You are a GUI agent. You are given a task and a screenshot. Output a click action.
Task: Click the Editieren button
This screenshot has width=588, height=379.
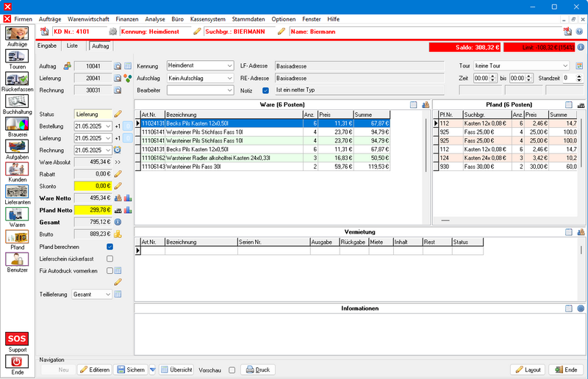tap(95, 369)
